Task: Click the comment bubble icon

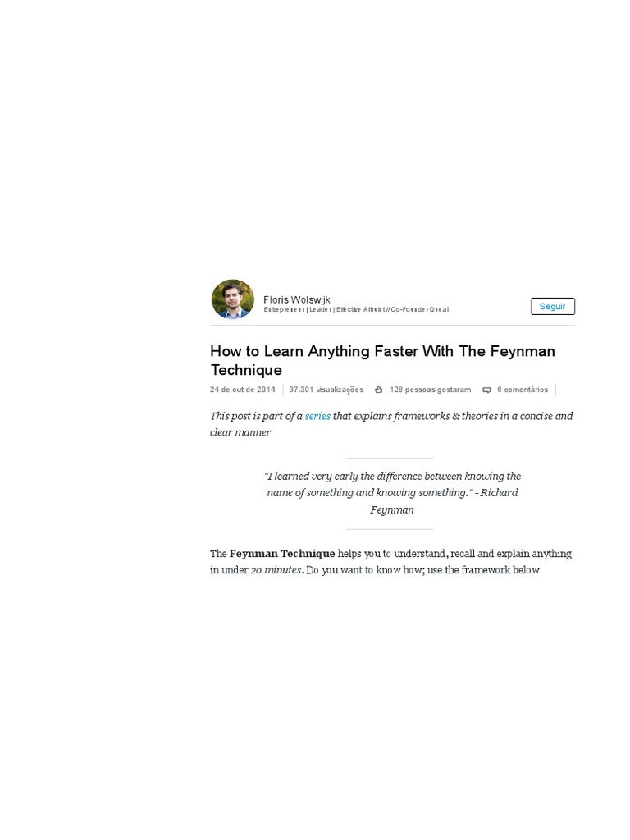Action: (486, 390)
